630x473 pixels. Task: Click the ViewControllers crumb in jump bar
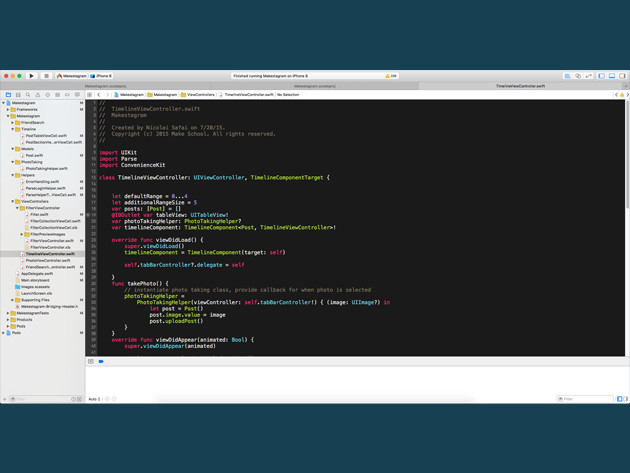tap(198, 95)
